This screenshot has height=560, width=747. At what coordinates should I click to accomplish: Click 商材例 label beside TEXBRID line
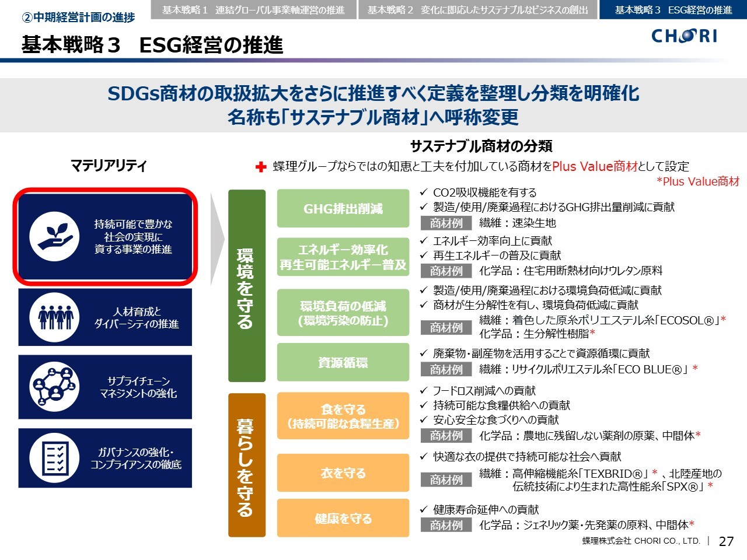pos(446,480)
